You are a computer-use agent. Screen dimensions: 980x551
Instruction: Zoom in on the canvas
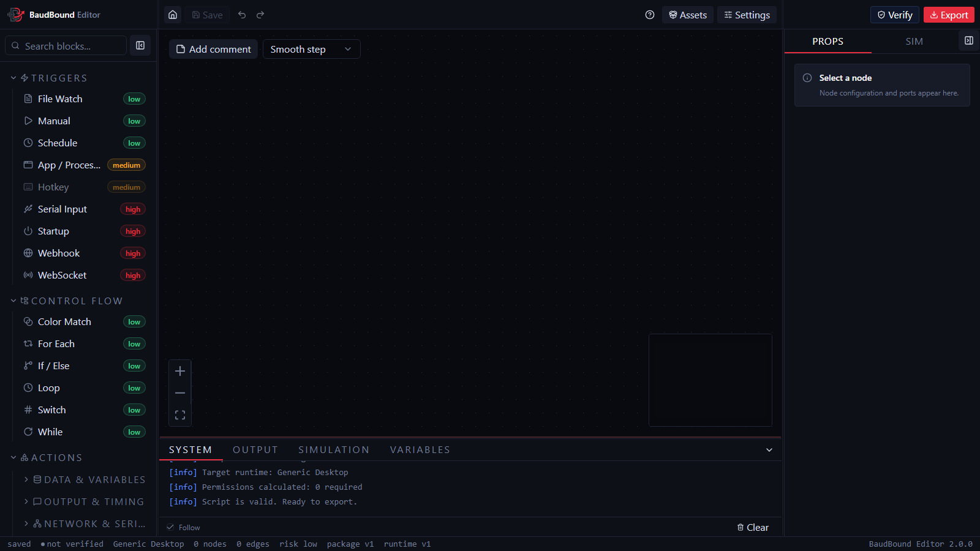click(x=180, y=371)
